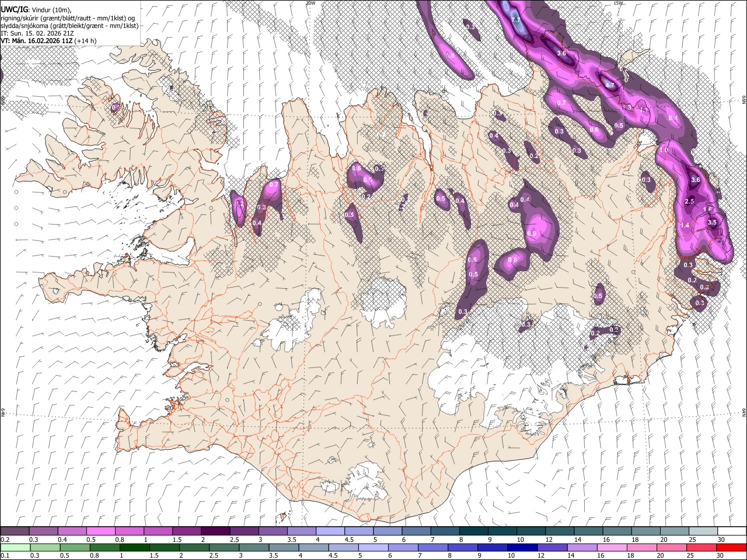
Task: Click bottom legend swatch between 5 and 6
Action: pos(373,547)
